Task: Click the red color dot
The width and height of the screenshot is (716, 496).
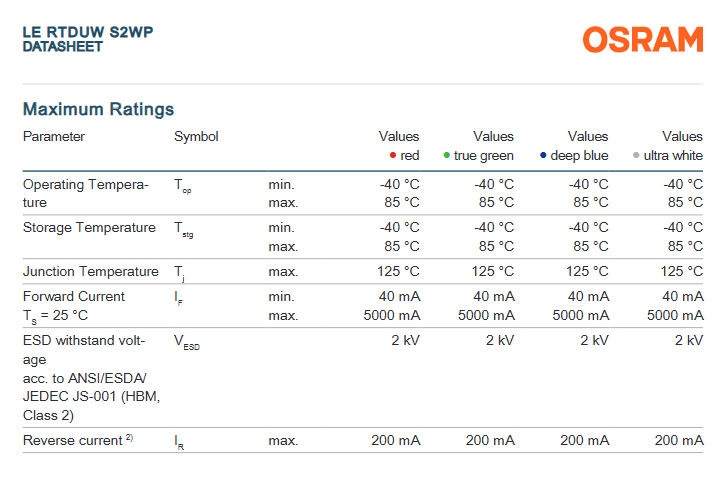Action: coord(393,155)
